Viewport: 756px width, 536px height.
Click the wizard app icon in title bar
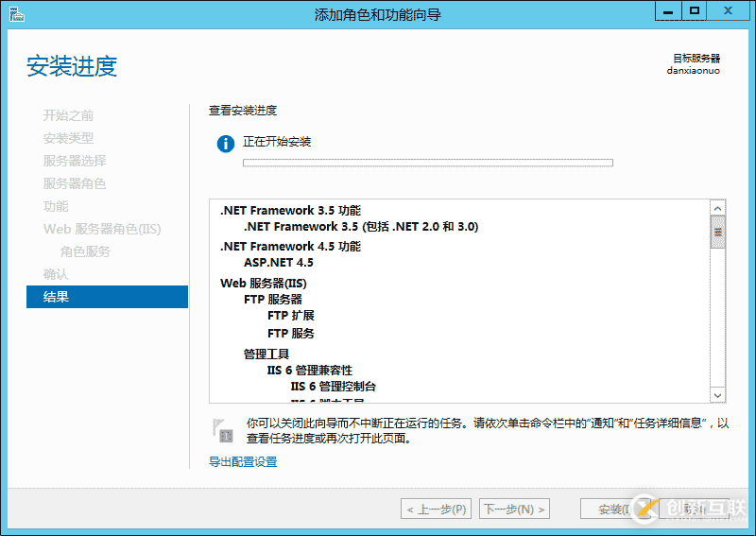tap(16, 14)
